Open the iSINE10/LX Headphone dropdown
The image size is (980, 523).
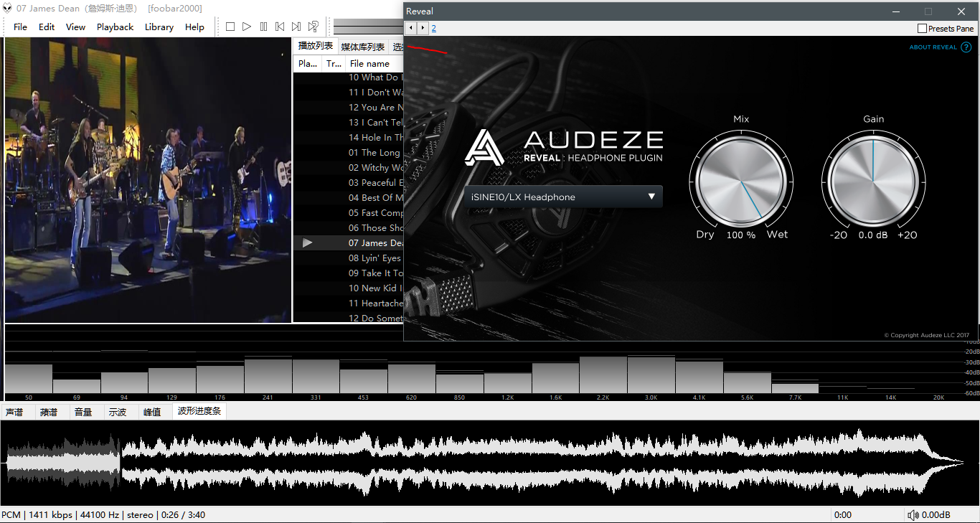coord(563,197)
